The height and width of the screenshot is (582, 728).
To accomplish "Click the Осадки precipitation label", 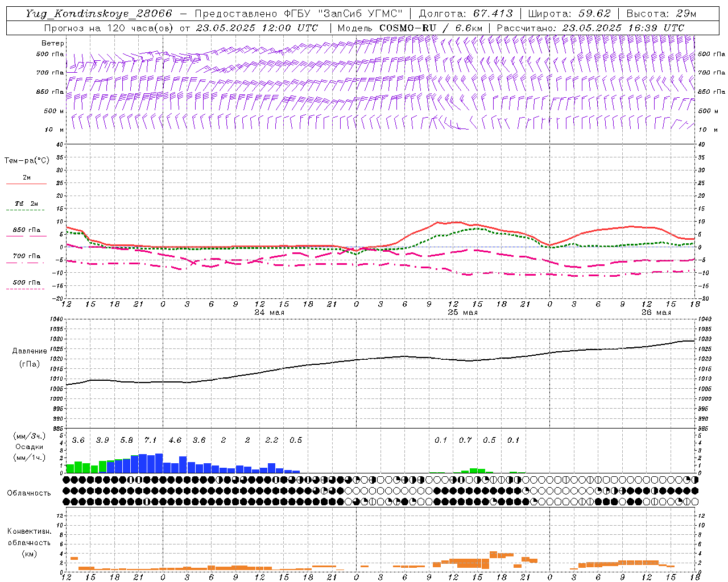I will click(29, 447).
